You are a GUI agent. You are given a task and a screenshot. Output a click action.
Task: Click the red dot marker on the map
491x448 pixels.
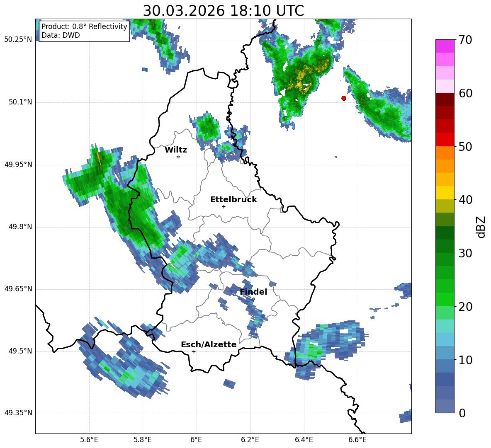pos(343,98)
